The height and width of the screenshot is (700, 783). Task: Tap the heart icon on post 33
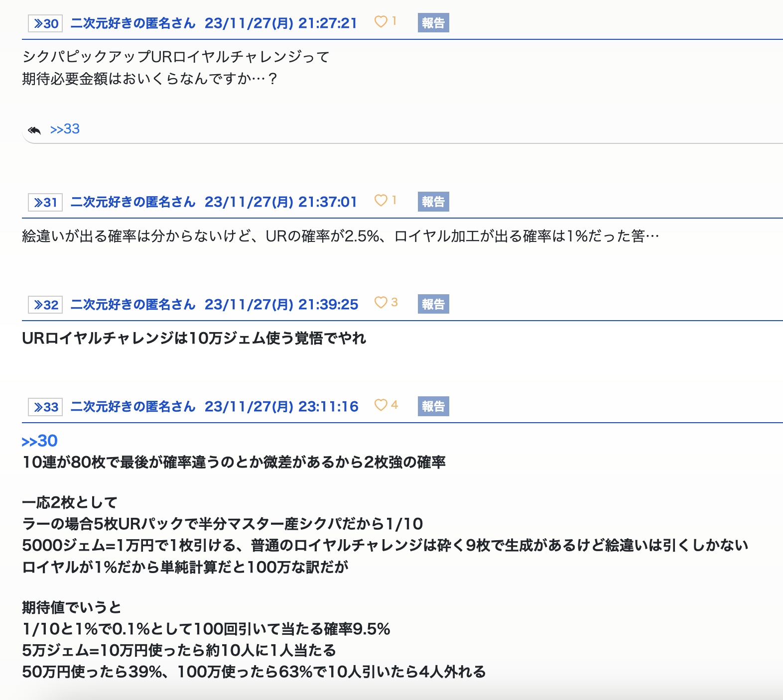[x=381, y=405]
